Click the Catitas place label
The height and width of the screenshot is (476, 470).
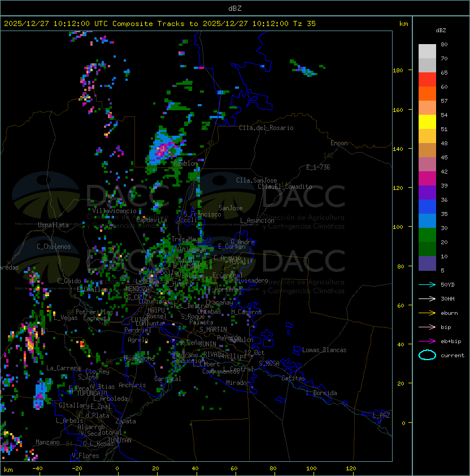coord(293,378)
